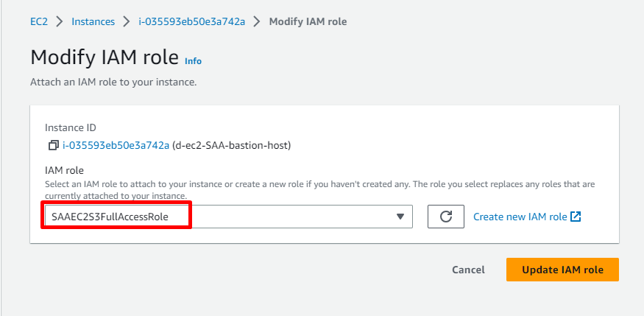The width and height of the screenshot is (644, 316).
Task: Open the SAAEC2S3FullAccessRole combo box
Action: tap(221, 217)
